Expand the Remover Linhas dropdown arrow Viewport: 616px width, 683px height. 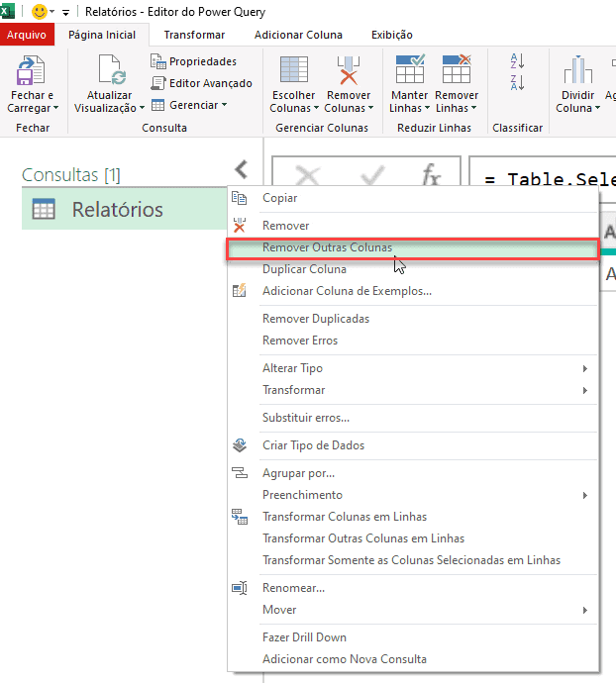pyautogui.click(x=473, y=108)
